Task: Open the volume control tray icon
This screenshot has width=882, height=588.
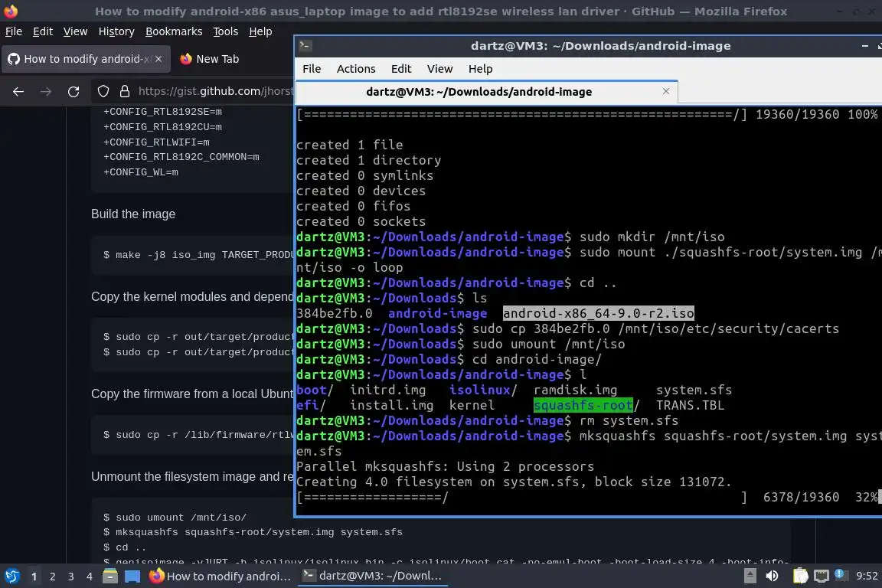Action: (x=773, y=576)
